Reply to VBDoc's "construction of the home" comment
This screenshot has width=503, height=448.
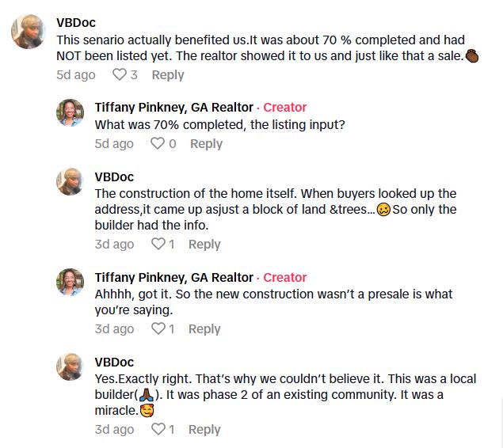(x=204, y=244)
